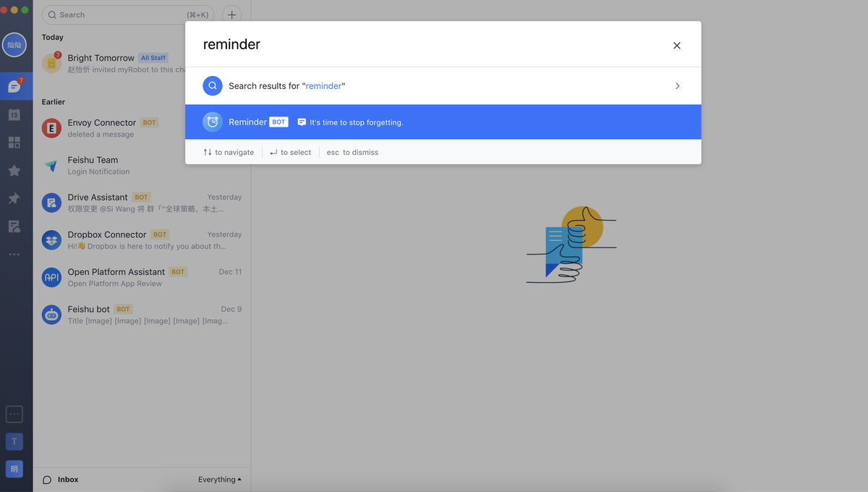Viewport: 868px width, 492px height.
Task: Click the message icon beside Reminder description
Action: tap(302, 122)
